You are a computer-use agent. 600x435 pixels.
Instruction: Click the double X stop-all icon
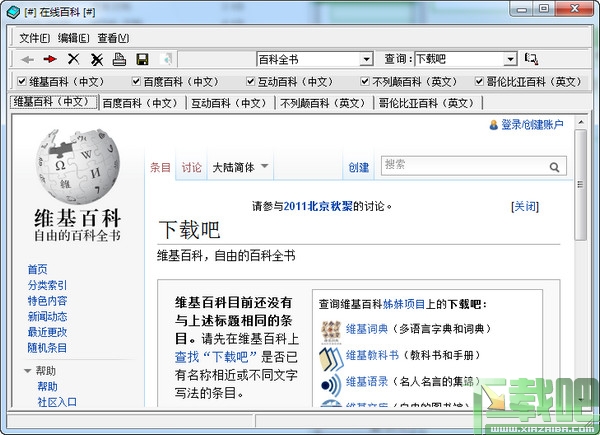pyautogui.click(x=97, y=59)
